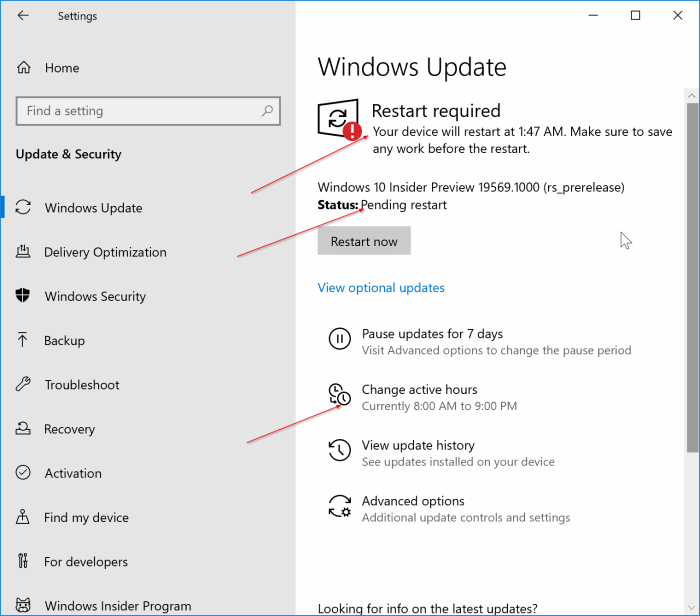Click the 'Restart required' heading
The width and height of the screenshot is (700, 616).
coord(436,111)
